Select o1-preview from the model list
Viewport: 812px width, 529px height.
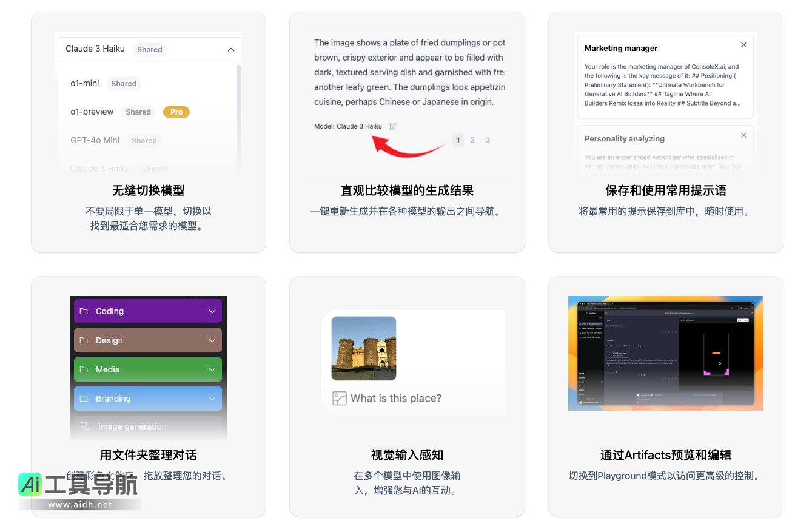pos(92,112)
